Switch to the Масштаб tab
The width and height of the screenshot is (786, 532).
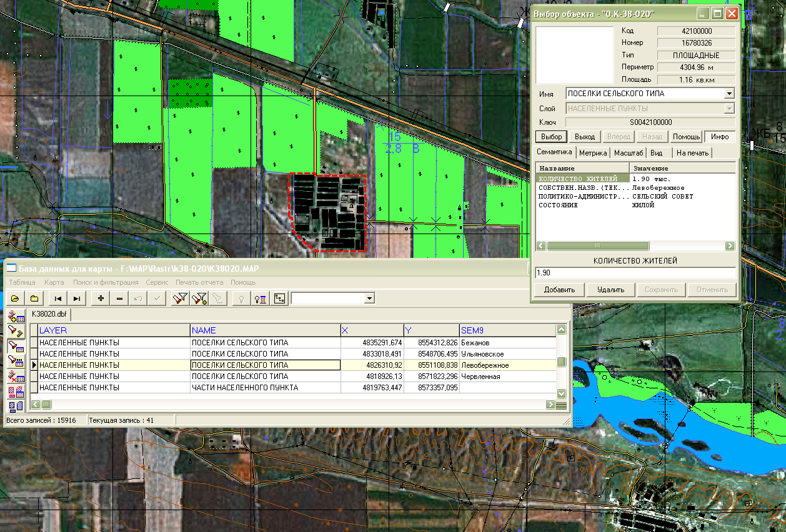pos(629,152)
